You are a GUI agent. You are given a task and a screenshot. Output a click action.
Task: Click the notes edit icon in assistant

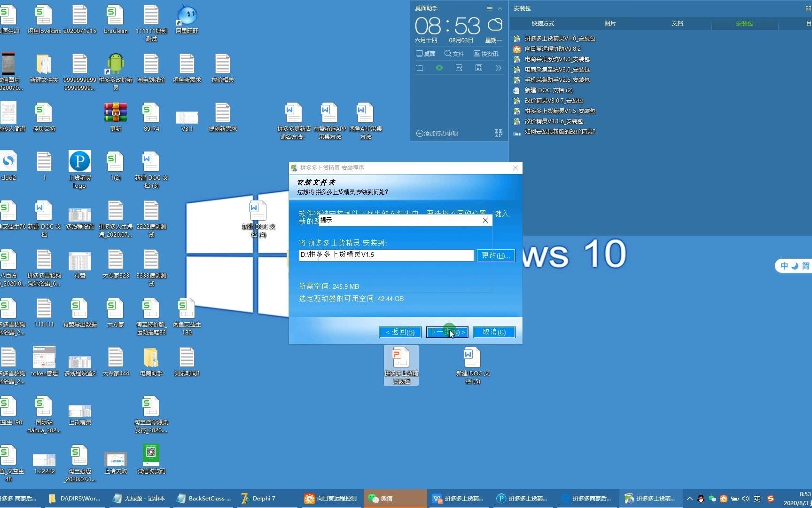coord(459,68)
